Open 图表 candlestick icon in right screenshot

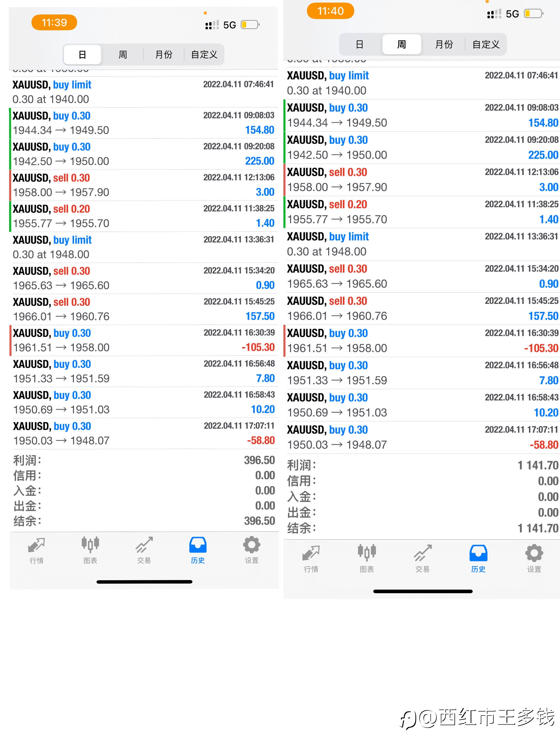click(367, 558)
